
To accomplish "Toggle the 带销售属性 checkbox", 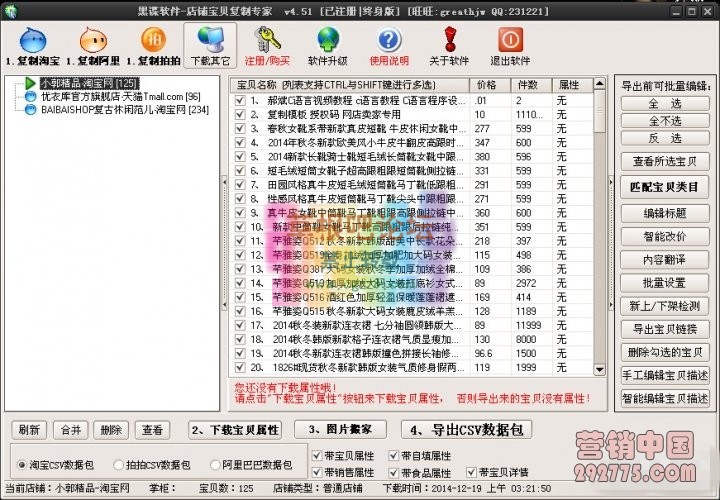I will 317,472.
